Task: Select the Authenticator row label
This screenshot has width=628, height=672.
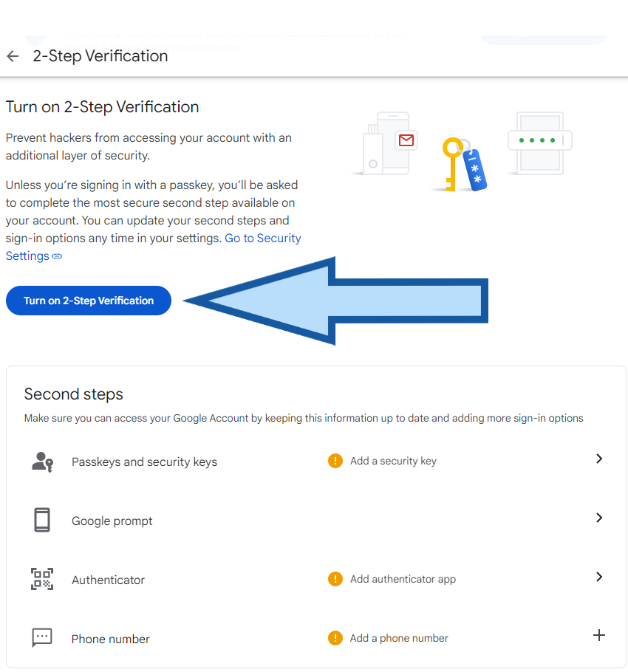Action: 108,580
